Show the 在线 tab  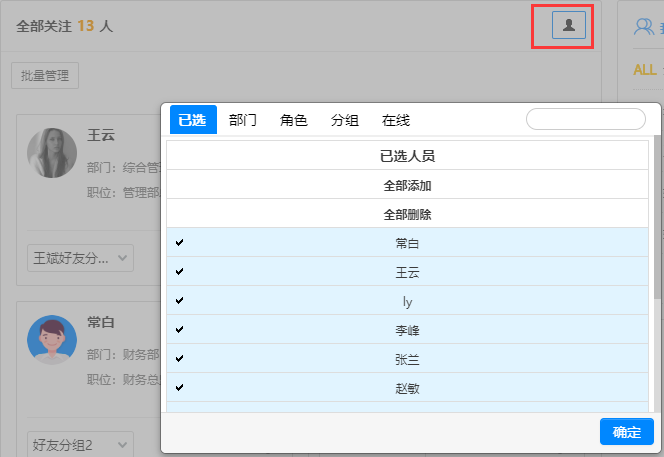pos(396,120)
